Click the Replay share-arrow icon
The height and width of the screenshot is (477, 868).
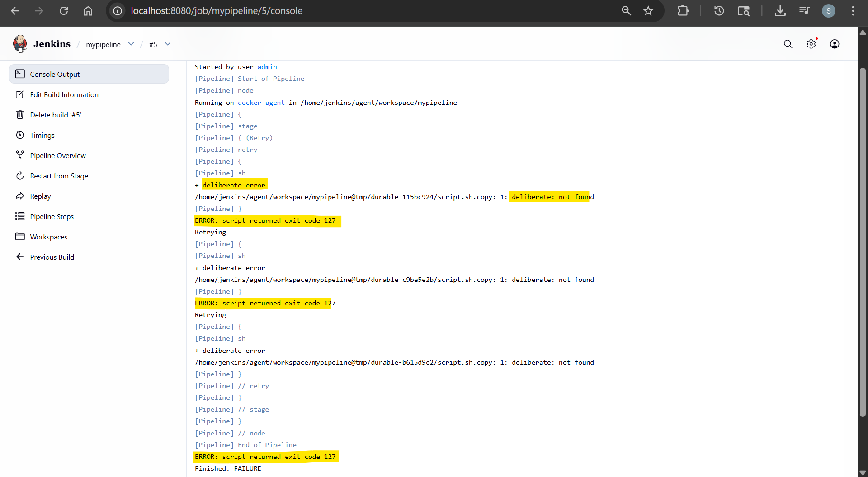[20, 196]
